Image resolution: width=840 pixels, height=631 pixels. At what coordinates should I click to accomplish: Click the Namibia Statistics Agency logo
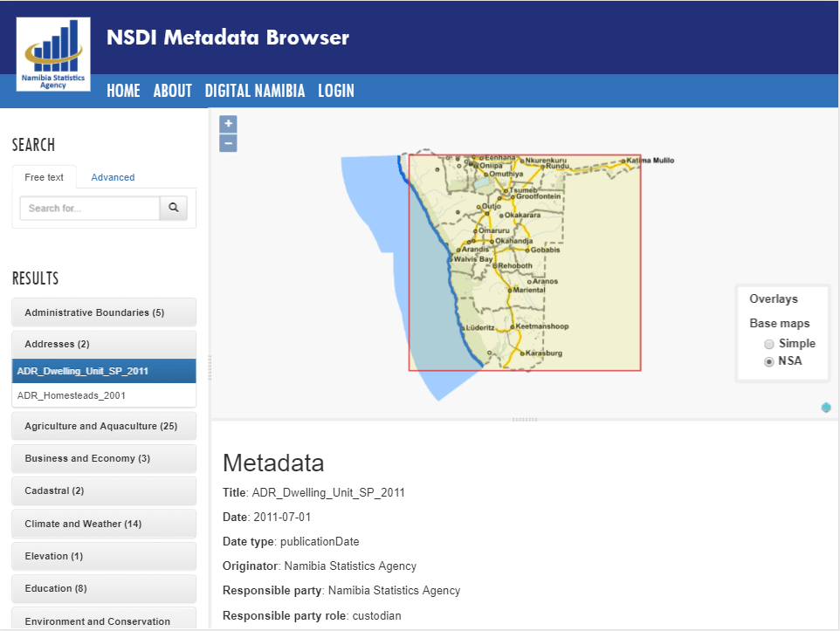(x=52, y=52)
